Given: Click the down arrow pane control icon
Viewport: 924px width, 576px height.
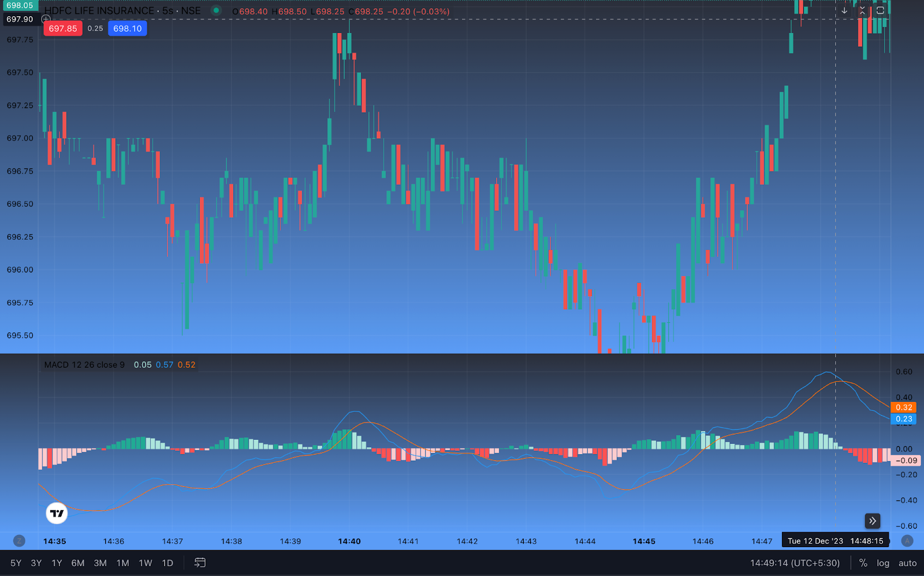Looking at the screenshot, I should coord(844,10).
